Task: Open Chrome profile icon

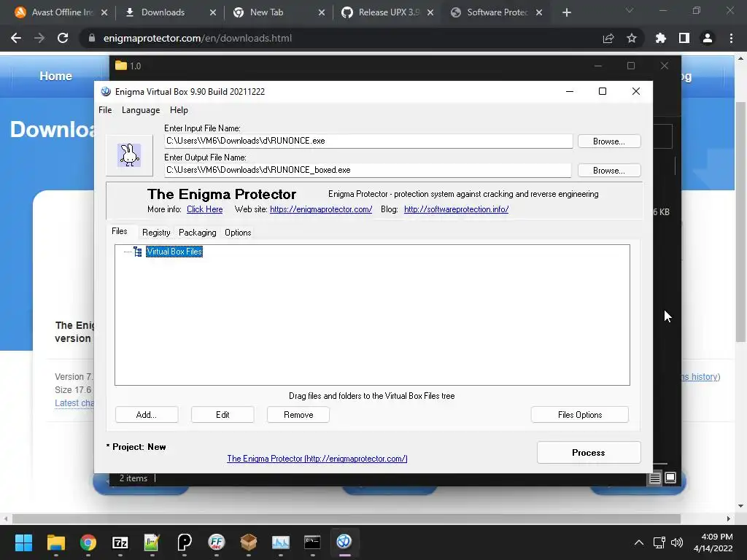Action: click(x=708, y=38)
